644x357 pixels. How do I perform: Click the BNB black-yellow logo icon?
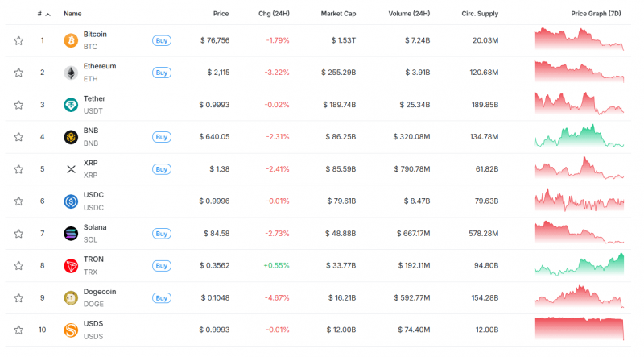click(71, 137)
